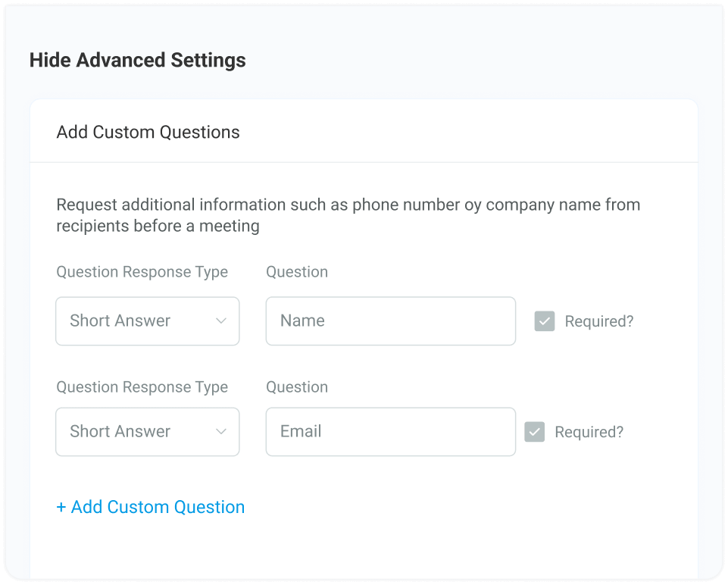Click the chevron arrow in the Email row's dropdown
Screen dimensions: 728x585
(221, 432)
